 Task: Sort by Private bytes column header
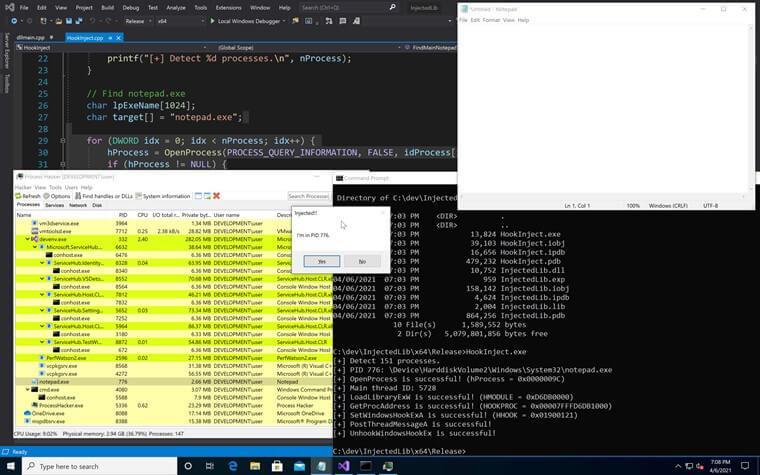click(x=196, y=215)
